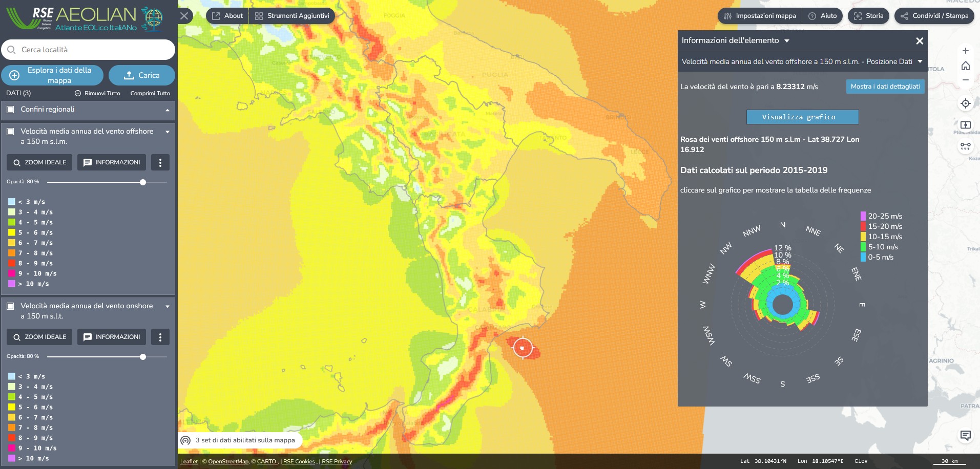This screenshot has height=469, width=980.
Task: Adjust the offshore layer opacity slider
Action: (143, 182)
